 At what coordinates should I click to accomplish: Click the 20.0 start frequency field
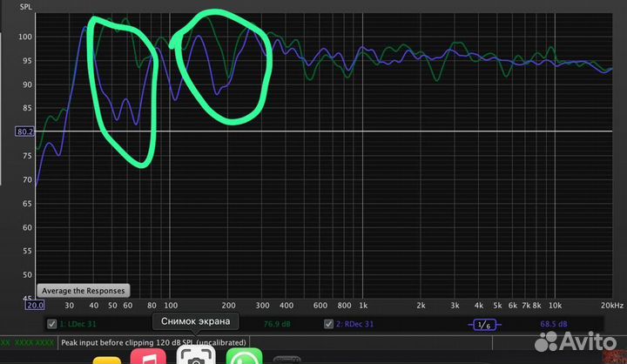[x=35, y=306]
